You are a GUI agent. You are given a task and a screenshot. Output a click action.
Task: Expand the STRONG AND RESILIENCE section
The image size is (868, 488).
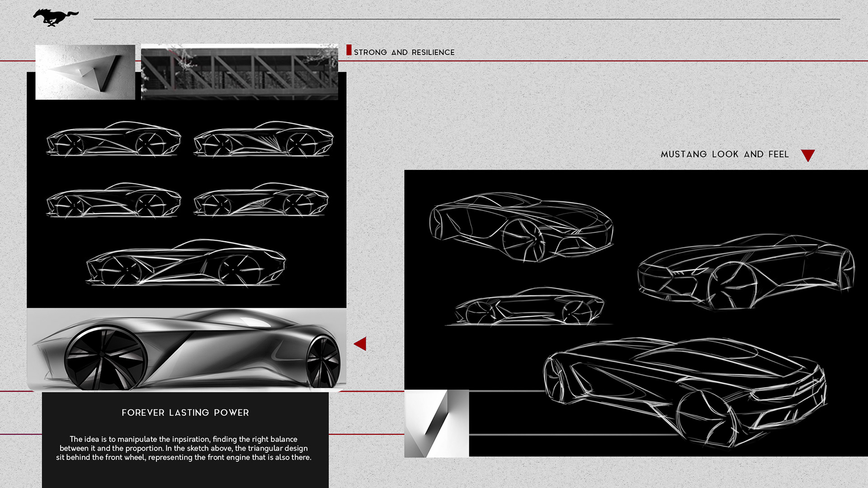click(405, 52)
